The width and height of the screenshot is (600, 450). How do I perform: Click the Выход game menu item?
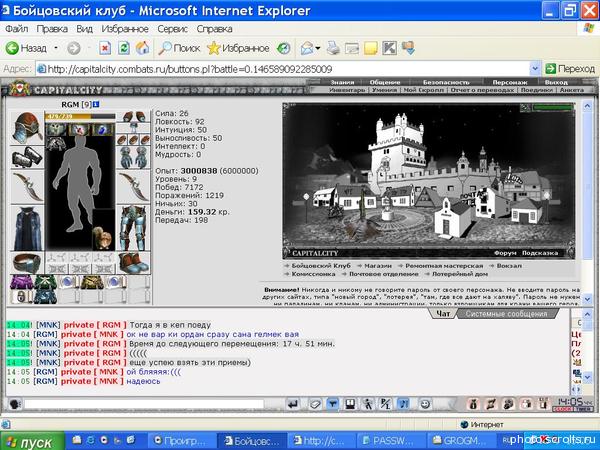pos(556,82)
